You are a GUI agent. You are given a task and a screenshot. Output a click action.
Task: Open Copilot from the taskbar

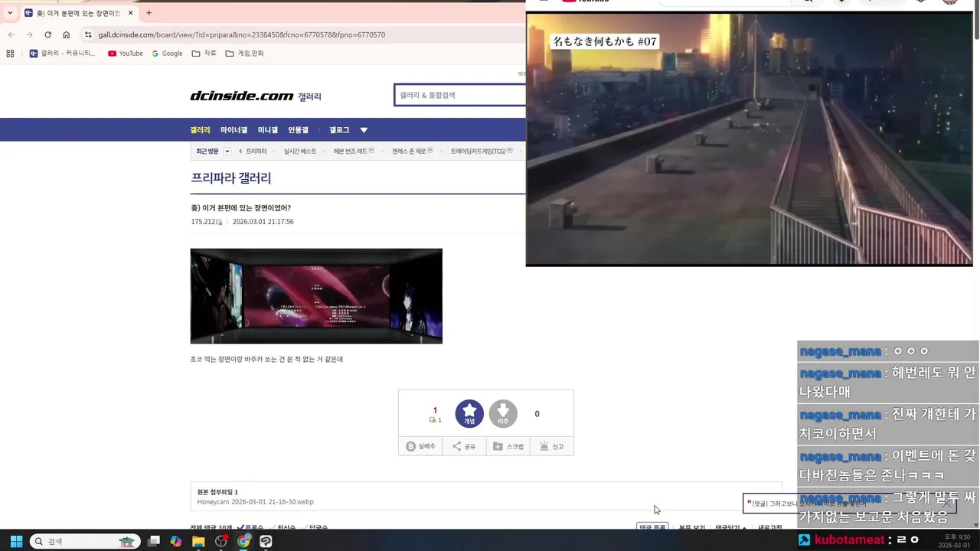click(176, 541)
